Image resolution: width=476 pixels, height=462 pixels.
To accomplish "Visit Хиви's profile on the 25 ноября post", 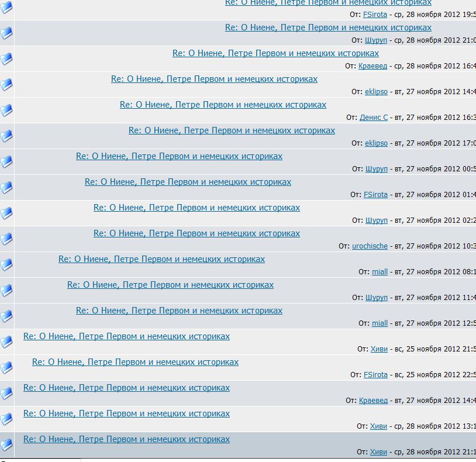I will (x=378, y=349).
